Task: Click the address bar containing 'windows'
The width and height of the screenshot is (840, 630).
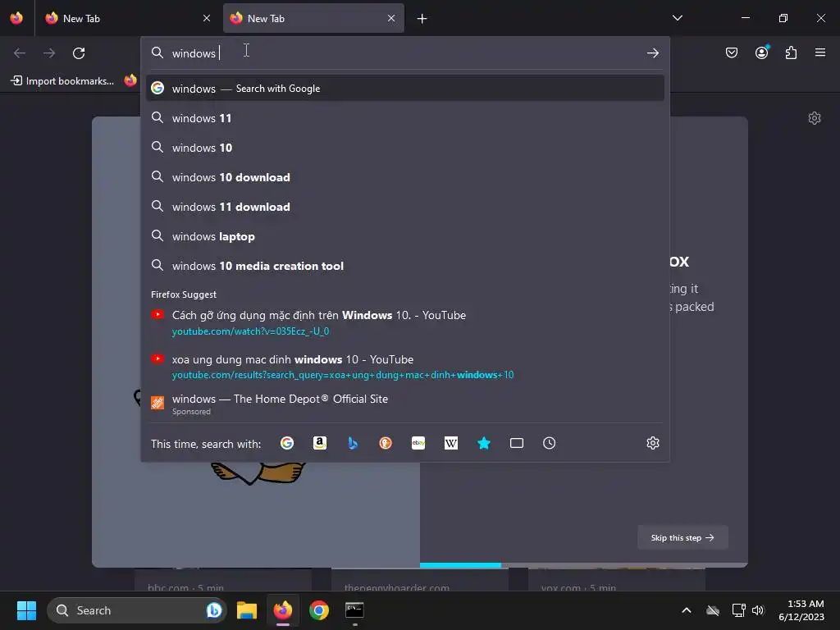Action: point(404,53)
